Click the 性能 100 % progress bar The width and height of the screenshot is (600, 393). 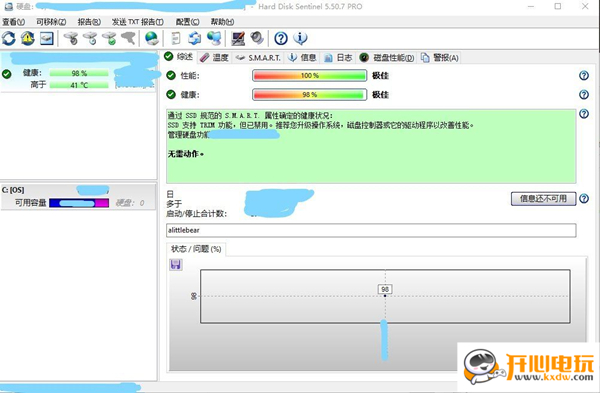(x=310, y=75)
